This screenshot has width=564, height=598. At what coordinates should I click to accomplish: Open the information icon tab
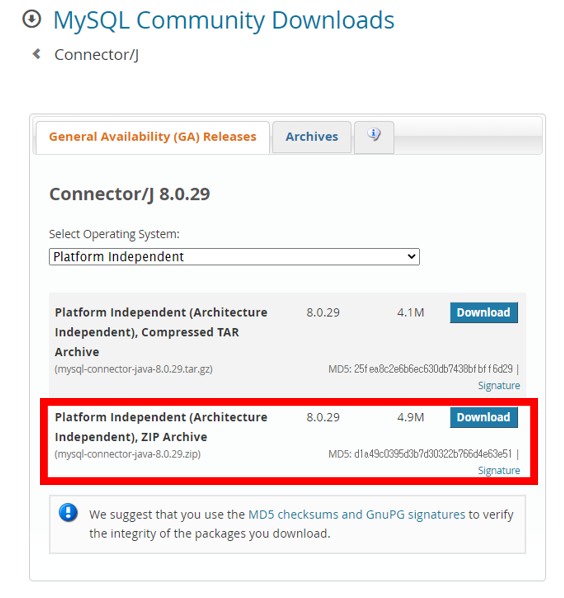click(x=374, y=137)
